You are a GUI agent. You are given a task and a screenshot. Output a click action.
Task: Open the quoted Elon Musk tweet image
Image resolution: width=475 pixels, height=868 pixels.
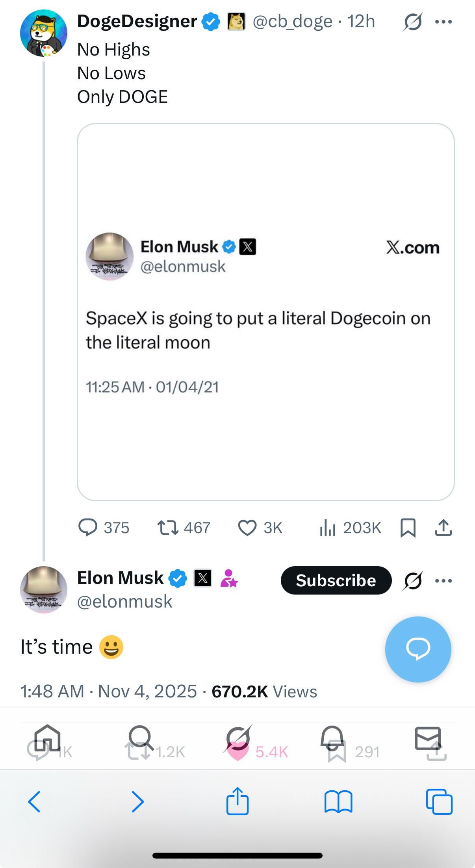click(x=266, y=312)
